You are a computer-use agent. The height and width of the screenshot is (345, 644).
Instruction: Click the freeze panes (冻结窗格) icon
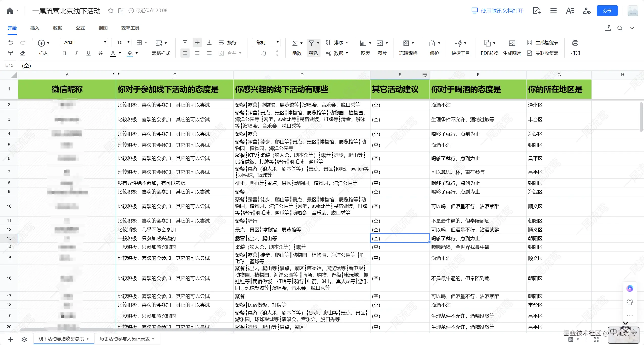click(x=406, y=43)
